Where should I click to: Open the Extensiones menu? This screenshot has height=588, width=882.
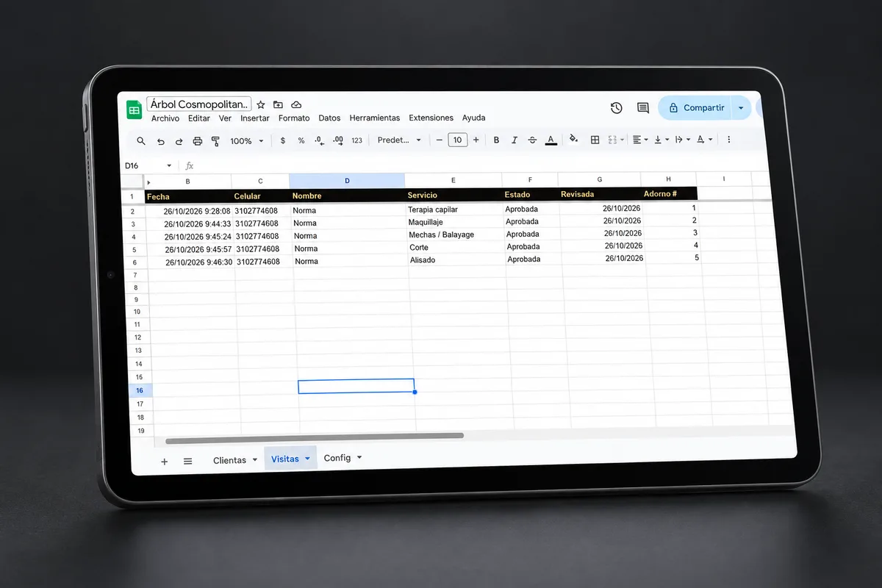click(x=431, y=118)
